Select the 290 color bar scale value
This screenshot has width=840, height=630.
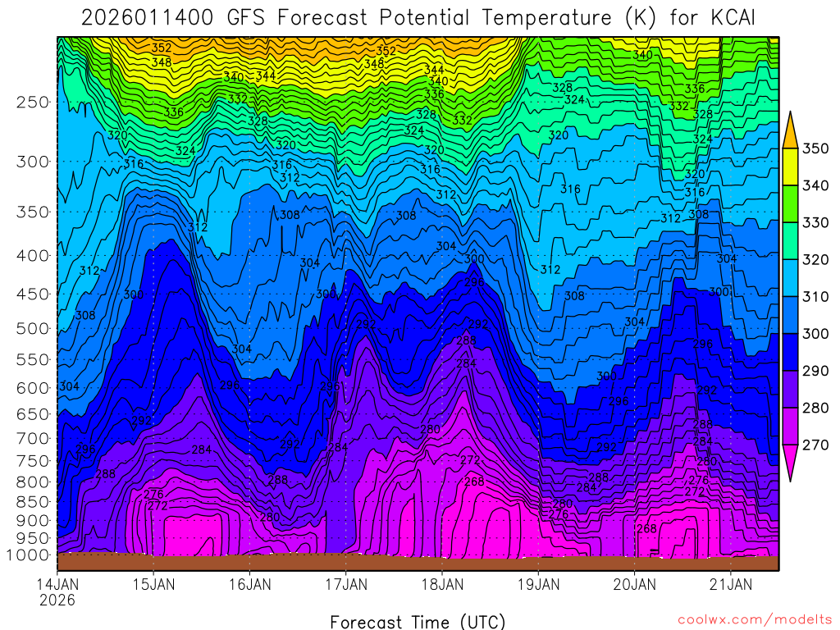click(x=815, y=370)
